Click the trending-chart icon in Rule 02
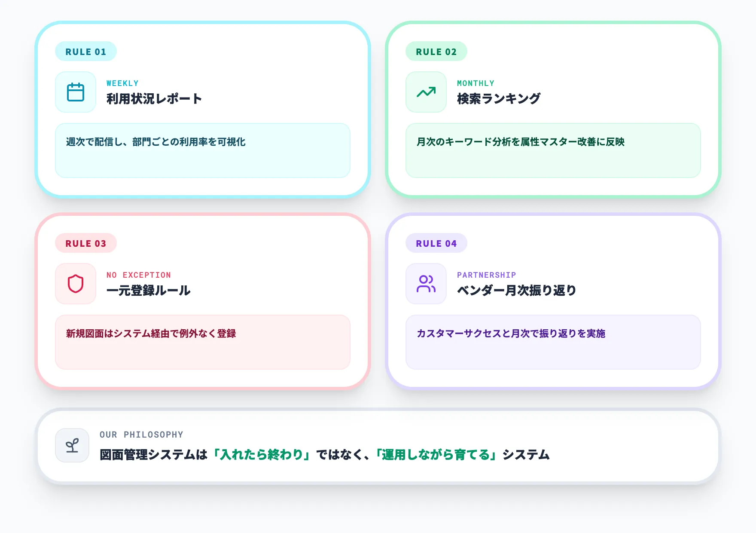The image size is (756, 533). pyautogui.click(x=426, y=92)
